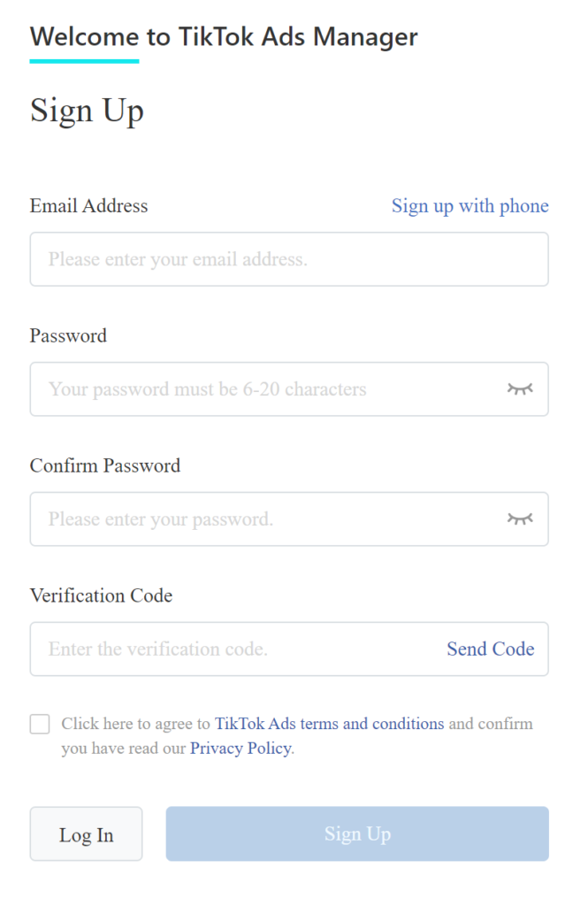Viewport: 588px width, 906px height.
Task: Submit the form with the Sign Up button
Action: pyautogui.click(x=357, y=834)
